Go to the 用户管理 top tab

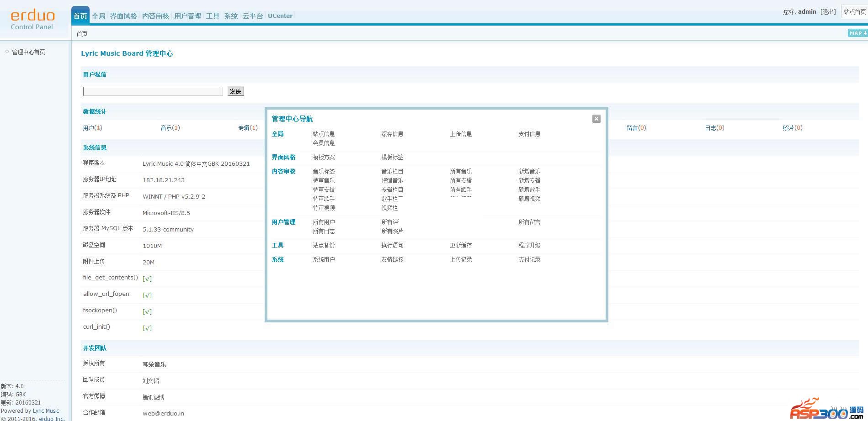coord(187,16)
